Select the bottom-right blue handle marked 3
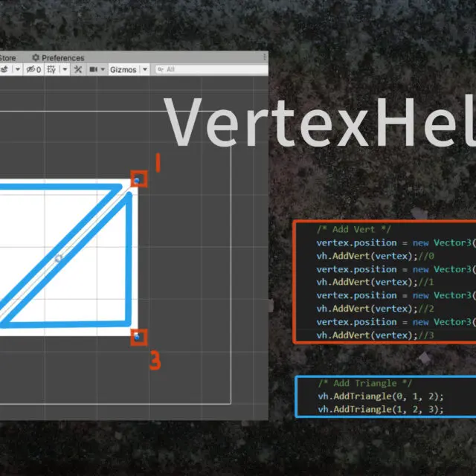The width and height of the screenshot is (476, 476). pyautogui.click(x=138, y=338)
